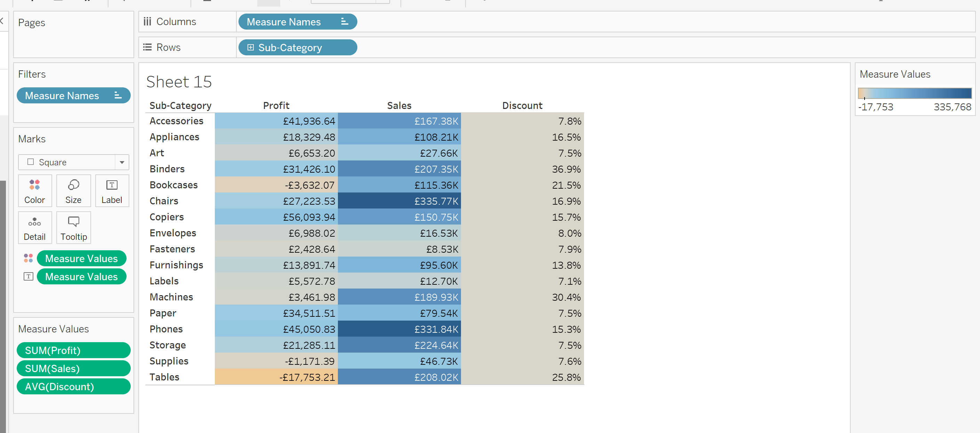Open the Square mark type dropdown
Image resolution: width=980 pixels, height=433 pixels.
tap(122, 162)
